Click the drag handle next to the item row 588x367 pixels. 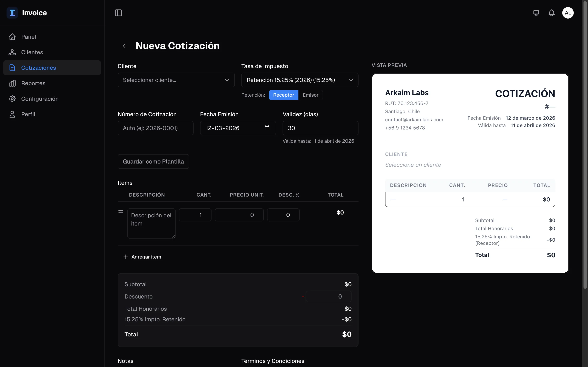tap(121, 211)
